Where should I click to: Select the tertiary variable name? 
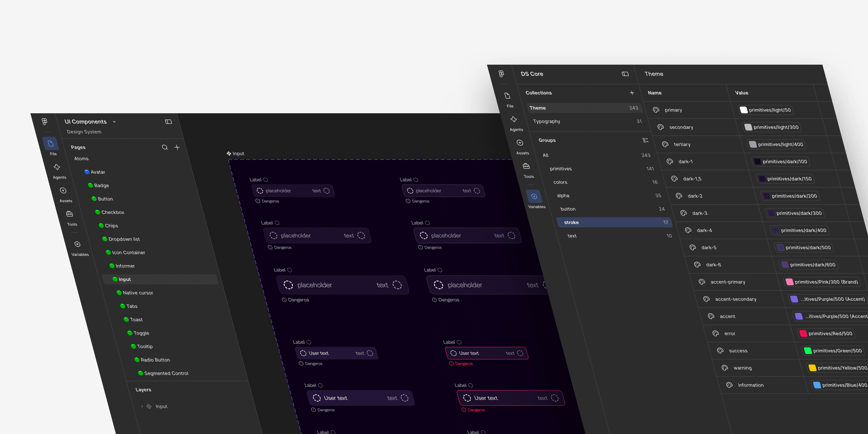[x=682, y=144]
